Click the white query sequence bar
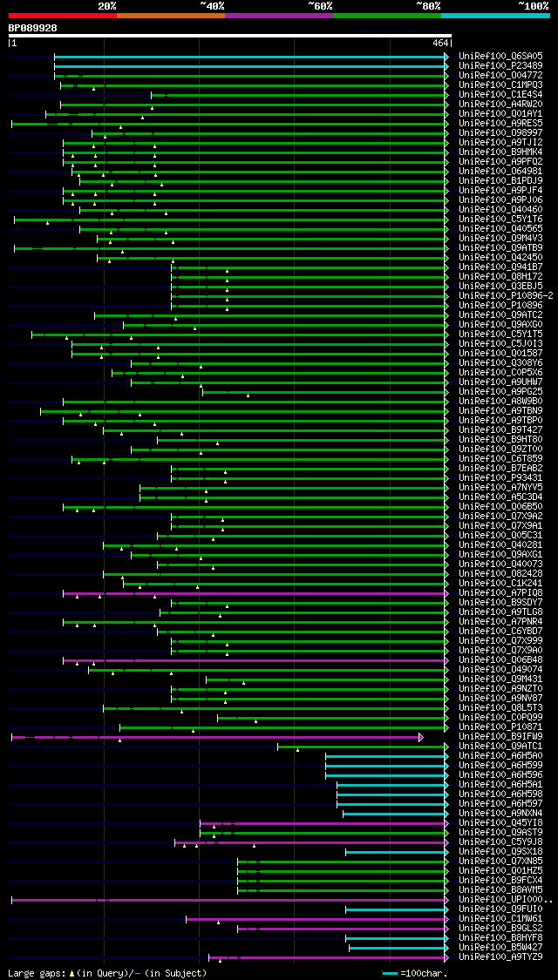The height and width of the screenshot is (980, 558). pos(230,36)
